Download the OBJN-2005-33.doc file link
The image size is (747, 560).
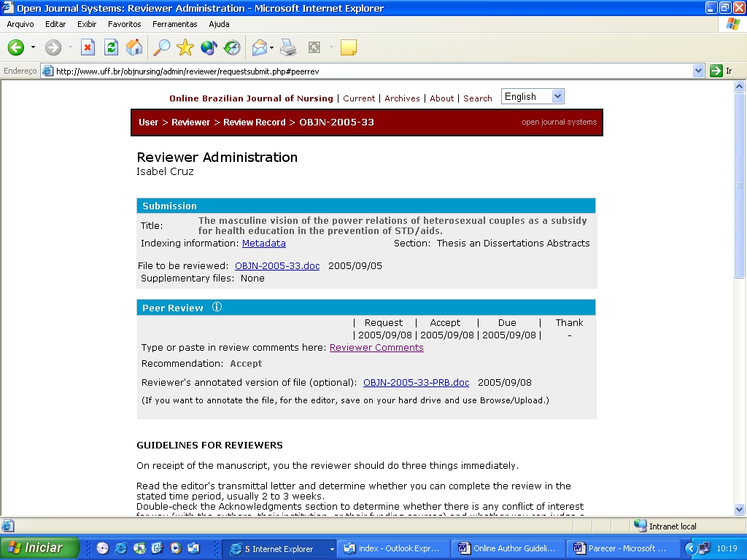point(277,266)
